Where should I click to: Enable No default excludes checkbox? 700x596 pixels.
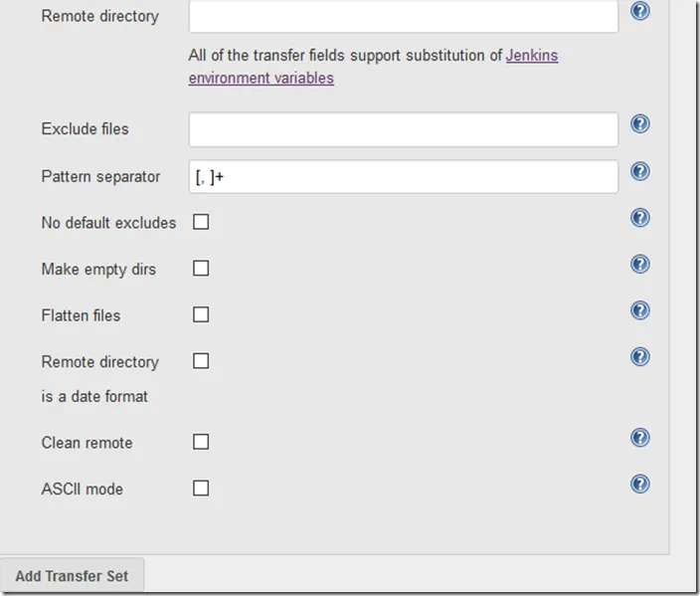(x=201, y=222)
